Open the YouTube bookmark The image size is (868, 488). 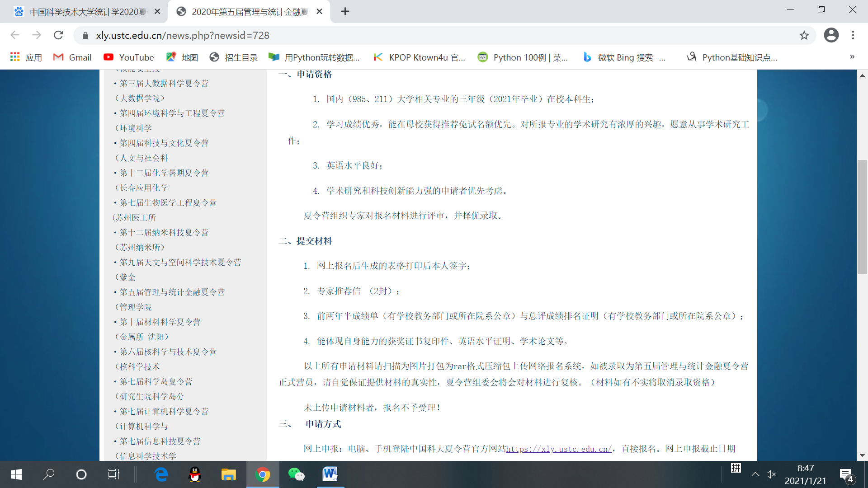(x=129, y=57)
